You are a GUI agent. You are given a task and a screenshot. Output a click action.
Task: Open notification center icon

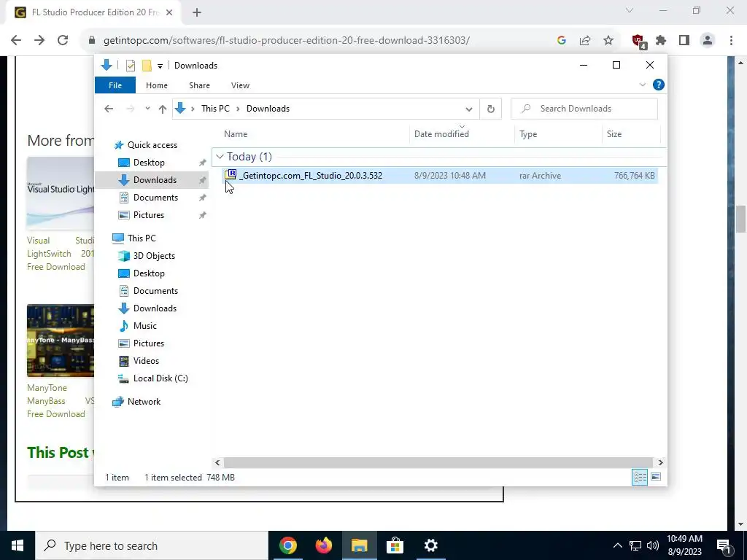724,545
